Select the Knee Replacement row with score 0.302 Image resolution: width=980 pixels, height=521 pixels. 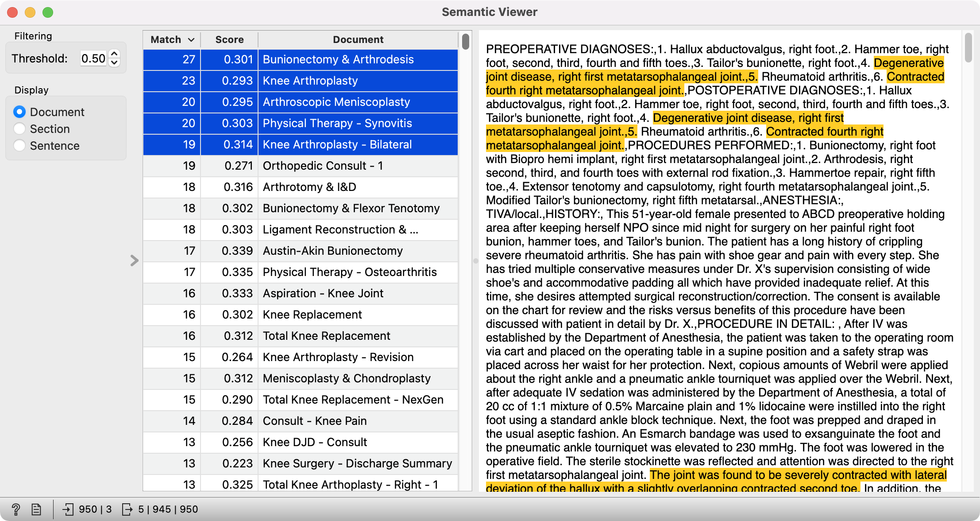(301, 315)
